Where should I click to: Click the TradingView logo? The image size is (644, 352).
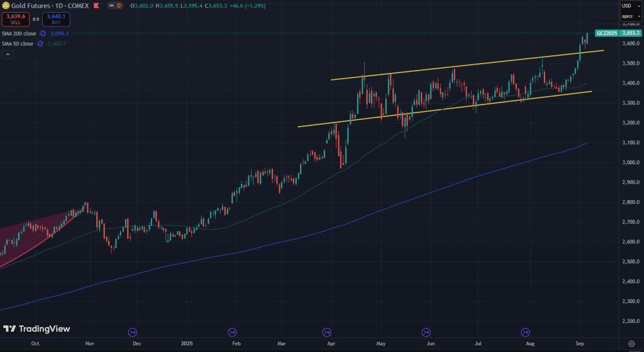[x=36, y=329]
